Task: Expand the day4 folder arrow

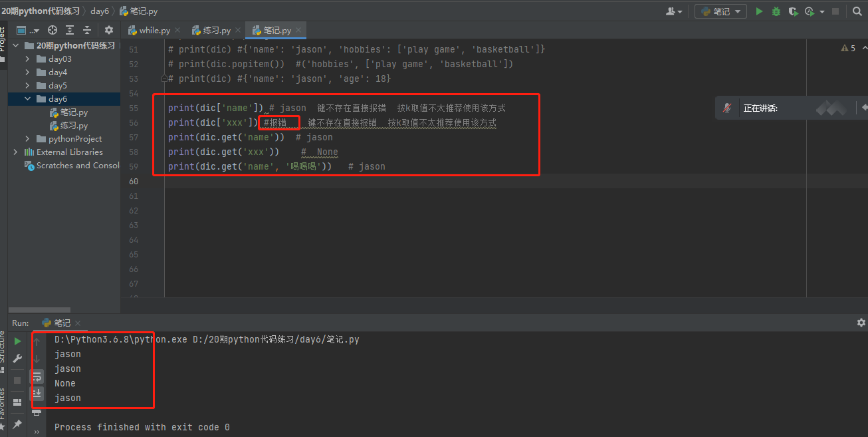Action: coord(27,73)
